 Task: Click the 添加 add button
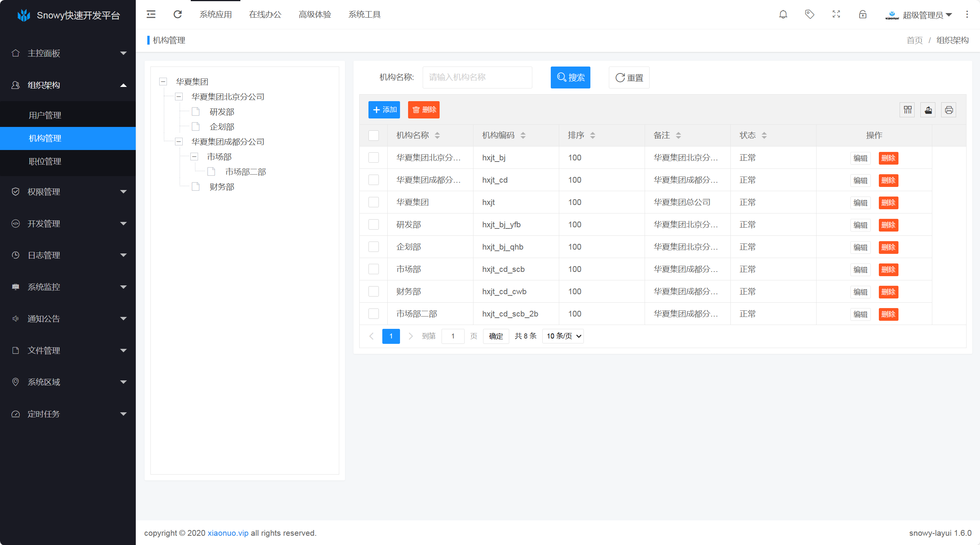click(x=384, y=110)
